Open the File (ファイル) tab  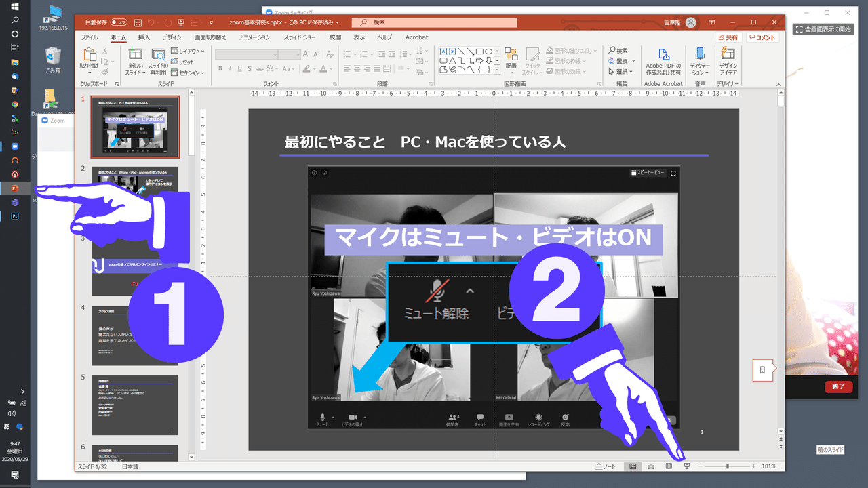(x=90, y=37)
